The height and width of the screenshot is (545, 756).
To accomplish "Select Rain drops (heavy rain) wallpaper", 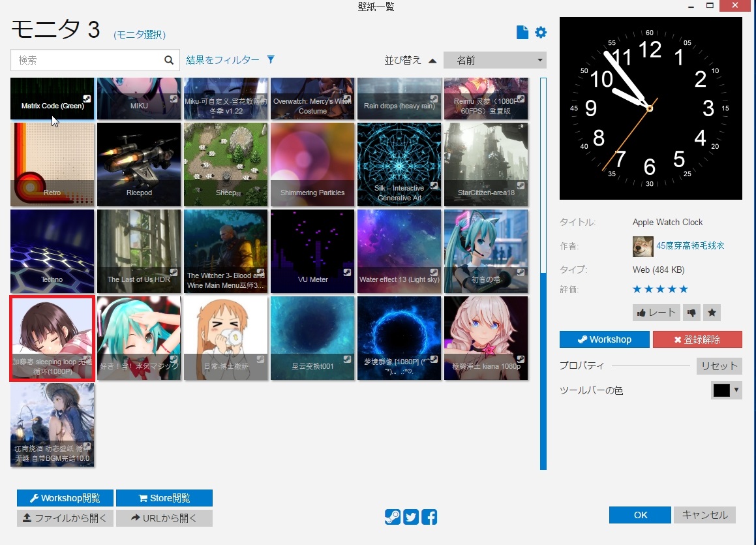I will coord(399,99).
